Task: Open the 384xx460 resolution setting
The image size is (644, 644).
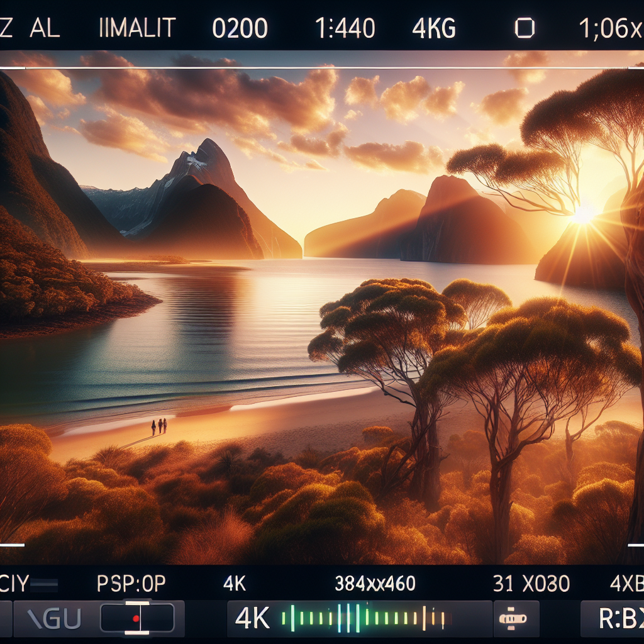Action: point(375,584)
